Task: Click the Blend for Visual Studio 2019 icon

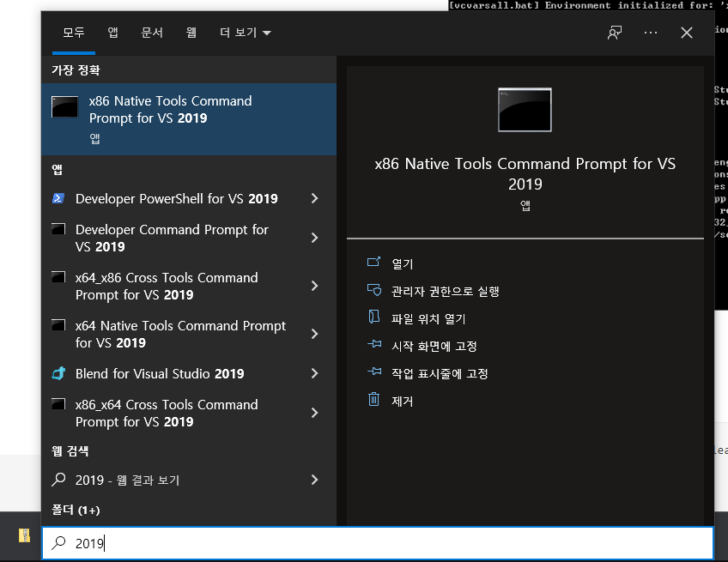Action: coord(58,373)
